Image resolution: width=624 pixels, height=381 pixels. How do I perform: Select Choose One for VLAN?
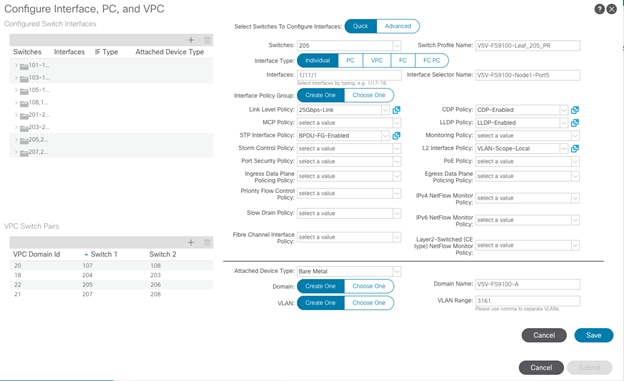tap(369, 303)
